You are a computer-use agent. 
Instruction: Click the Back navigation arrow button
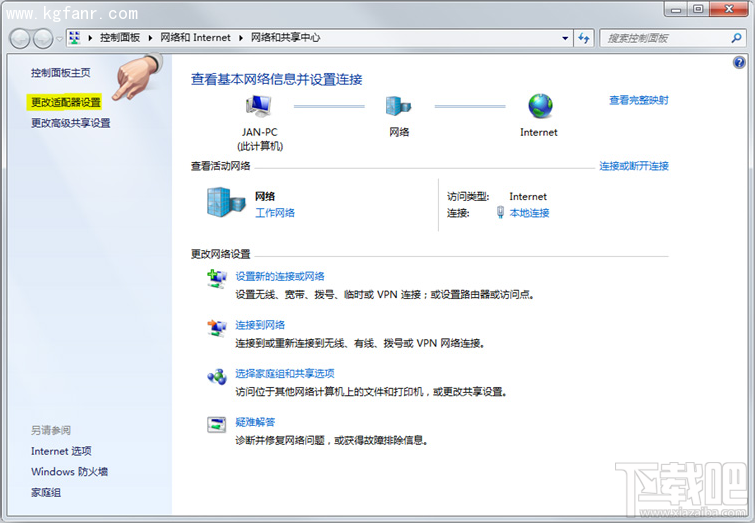tap(21, 39)
